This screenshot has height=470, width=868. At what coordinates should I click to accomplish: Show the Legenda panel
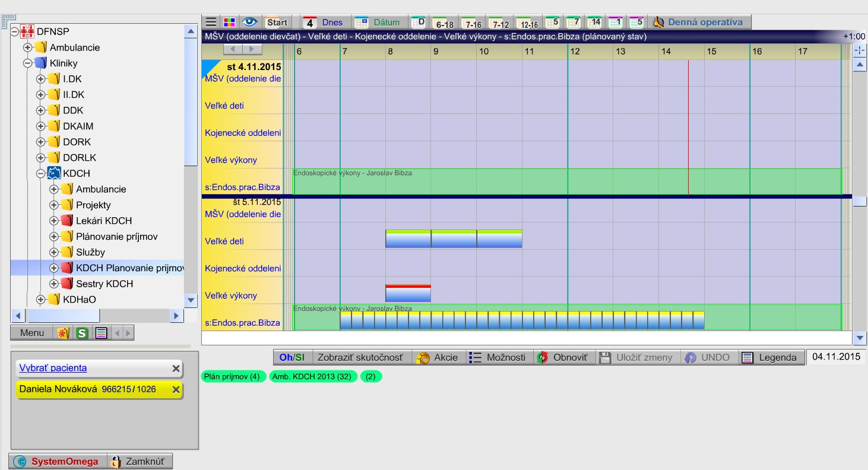click(770, 357)
